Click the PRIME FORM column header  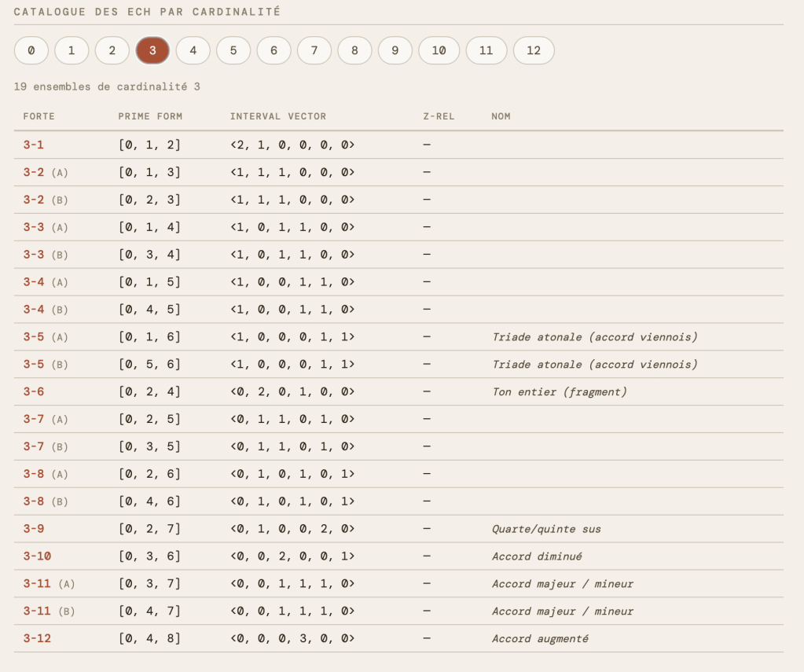point(150,116)
